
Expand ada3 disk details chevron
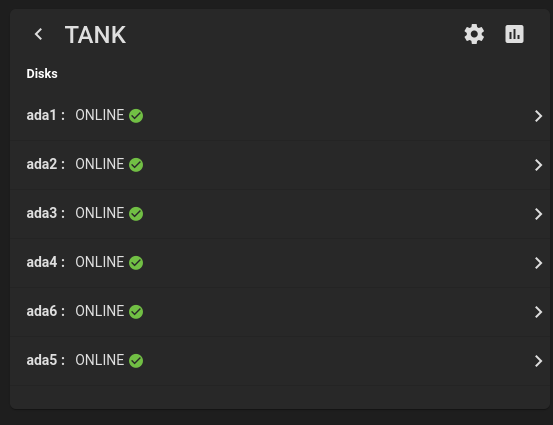point(538,214)
